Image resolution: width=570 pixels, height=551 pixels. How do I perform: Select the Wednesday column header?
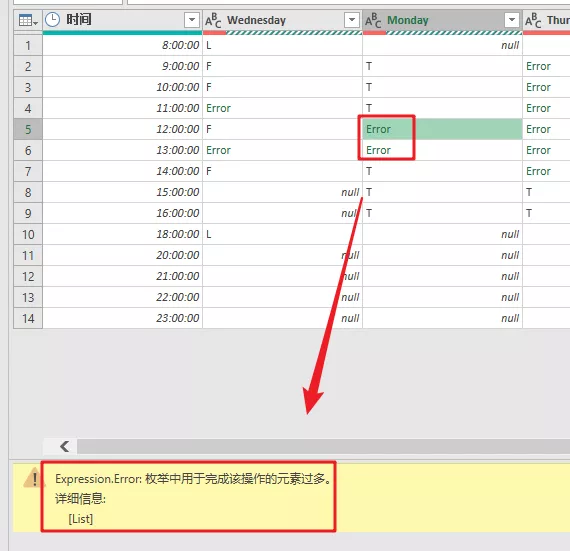tap(282, 20)
